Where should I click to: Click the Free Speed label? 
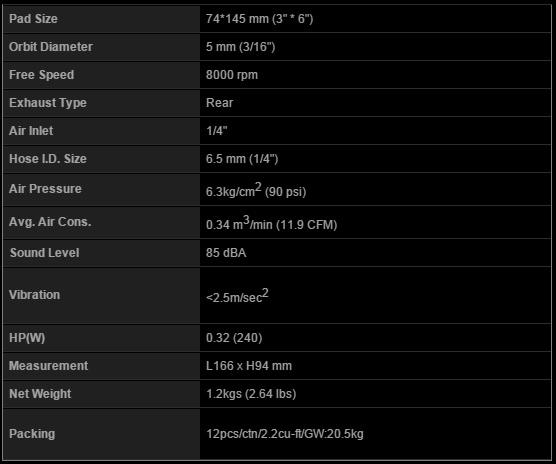point(41,75)
